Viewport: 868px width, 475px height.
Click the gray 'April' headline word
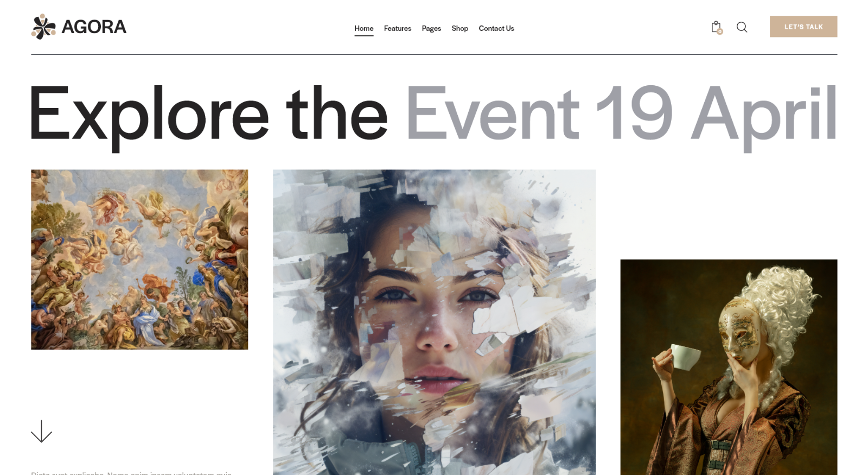tap(764, 116)
